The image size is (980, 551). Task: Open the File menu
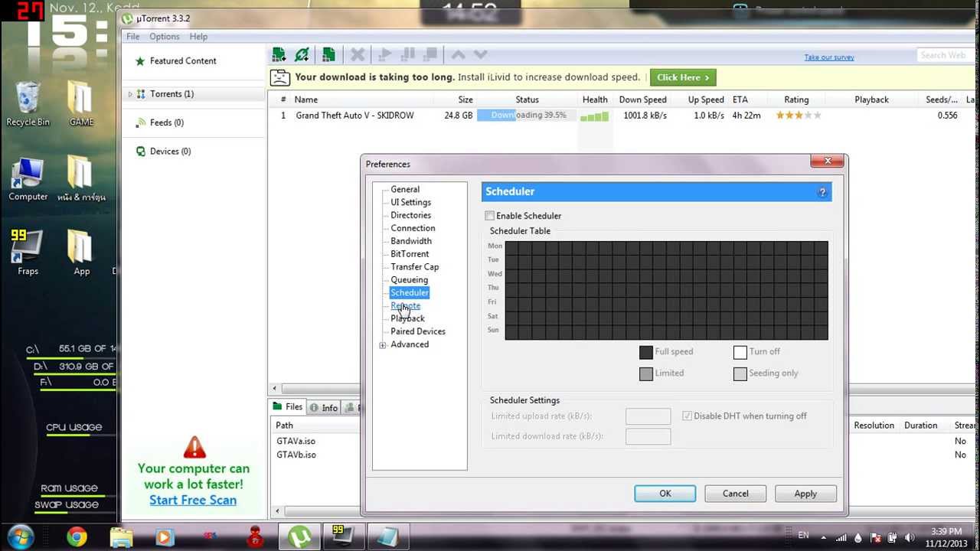point(132,37)
